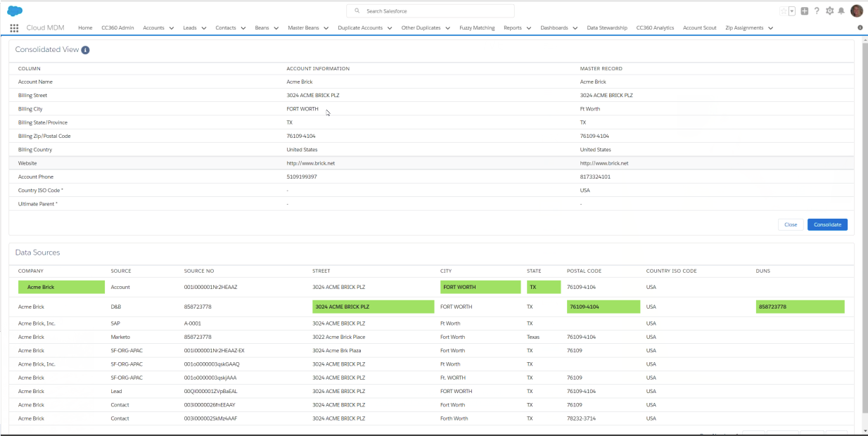Screen dimensions: 868x436
Task: Click source number 00Qi000001ZVpBaEAL in Lead row
Action: tap(210, 391)
